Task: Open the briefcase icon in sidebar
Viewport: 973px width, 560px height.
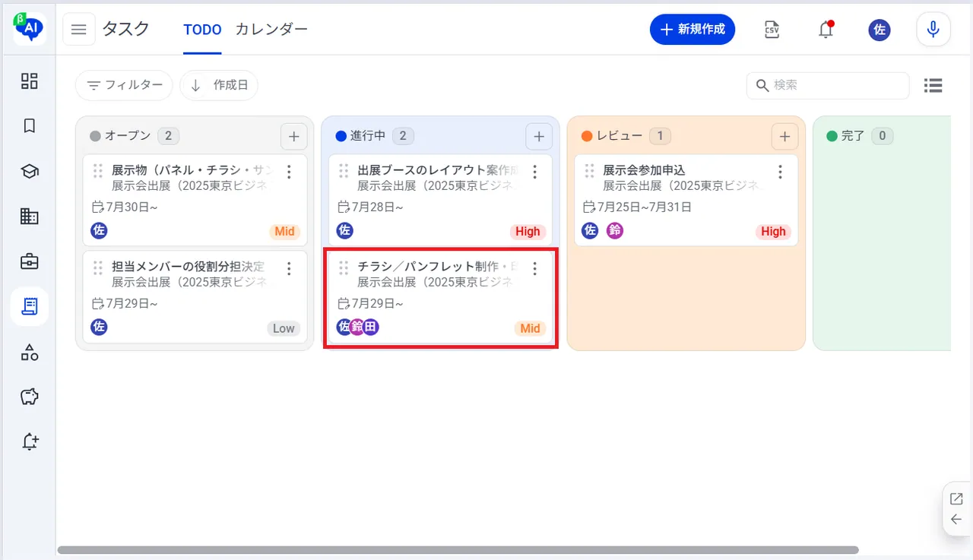Action: tap(29, 261)
